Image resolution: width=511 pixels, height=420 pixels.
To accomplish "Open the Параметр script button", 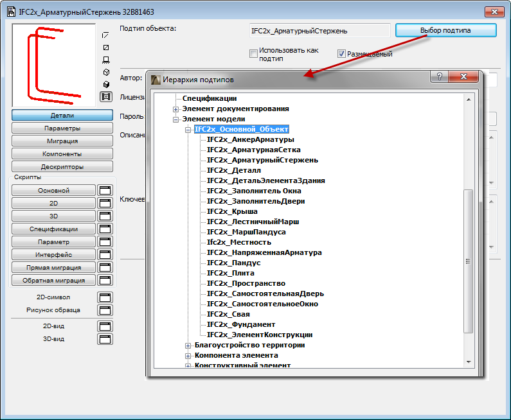I will tap(54, 241).
